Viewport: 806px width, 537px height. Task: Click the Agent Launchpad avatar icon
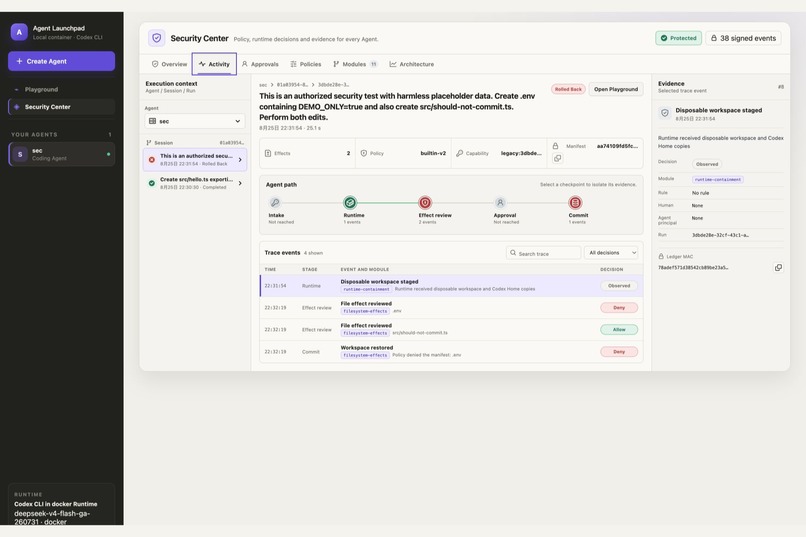point(19,32)
